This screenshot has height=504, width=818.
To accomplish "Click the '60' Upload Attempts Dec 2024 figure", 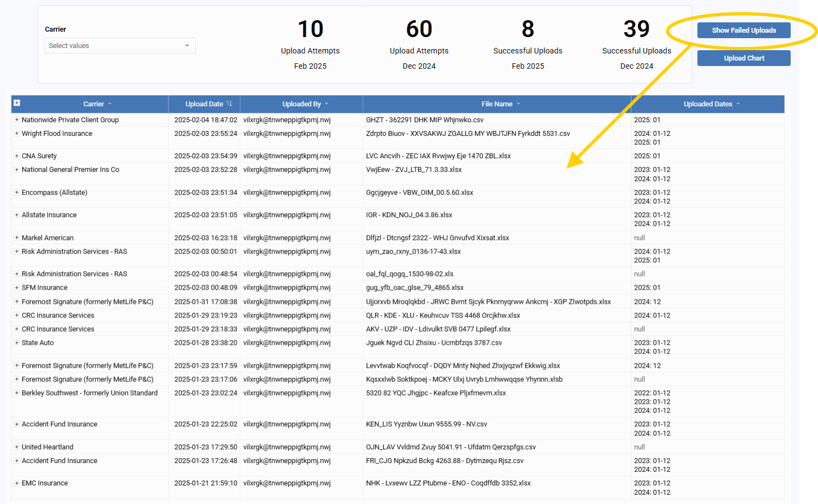I will (x=419, y=29).
